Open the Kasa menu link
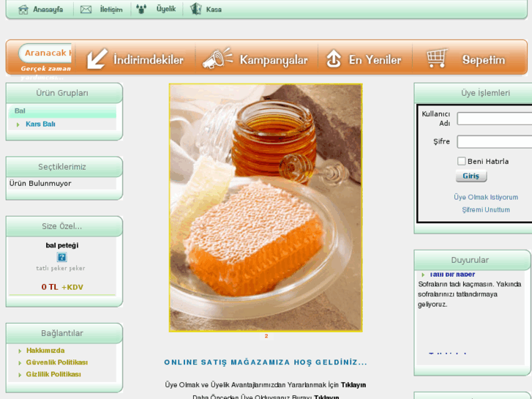 [214, 10]
